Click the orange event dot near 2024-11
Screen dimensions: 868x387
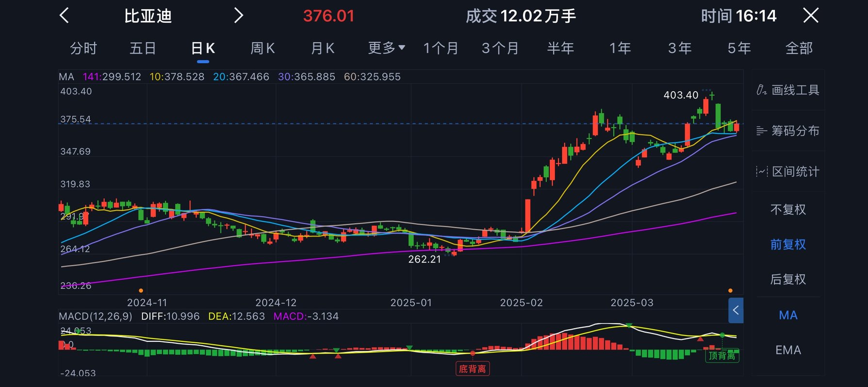point(141,290)
